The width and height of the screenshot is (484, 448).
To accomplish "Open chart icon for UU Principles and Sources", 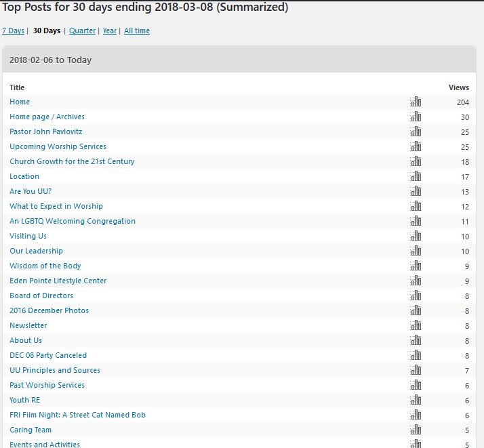I will pyautogui.click(x=416, y=370).
